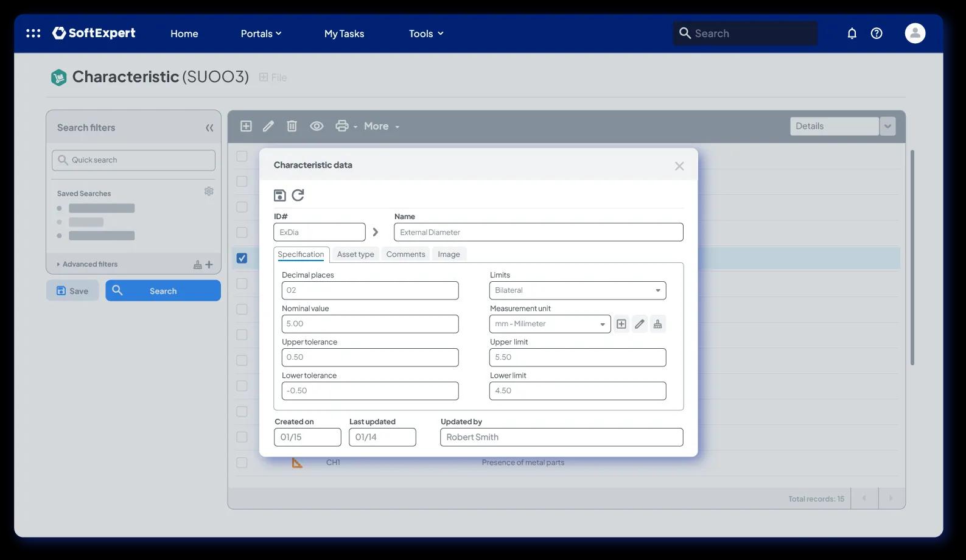
Task: Check the first row checkbox in list
Action: (242, 156)
